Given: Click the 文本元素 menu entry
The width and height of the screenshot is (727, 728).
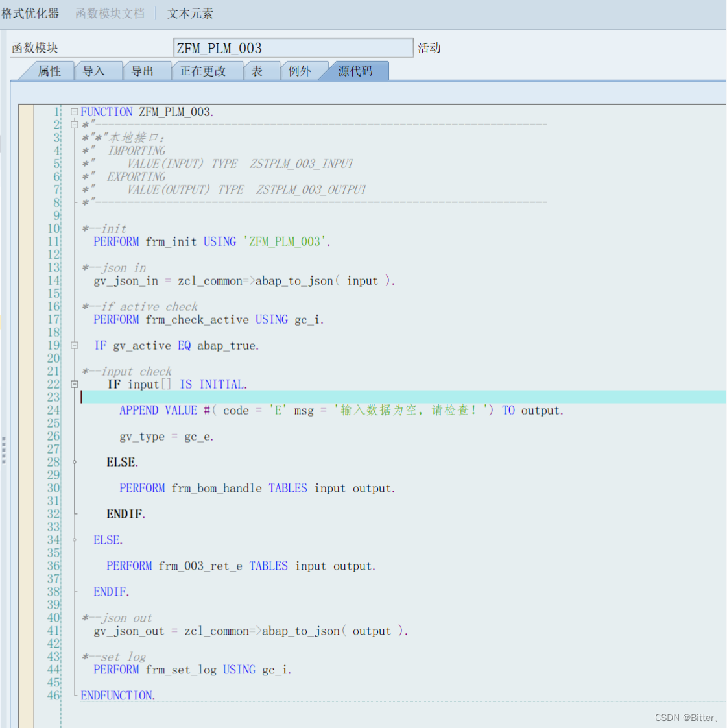Looking at the screenshot, I should click(x=189, y=13).
